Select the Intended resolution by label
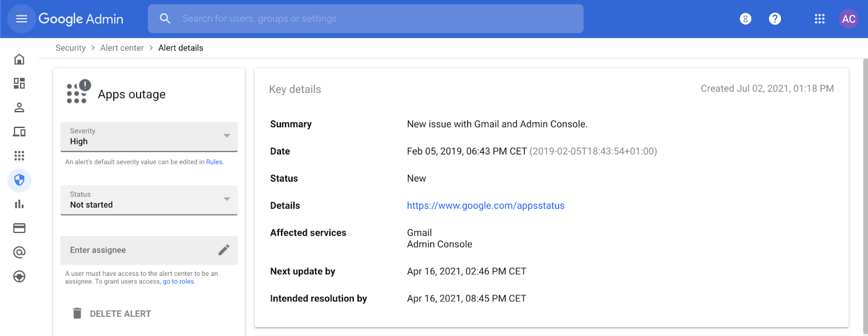This screenshot has height=336, width=868. (x=318, y=298)
